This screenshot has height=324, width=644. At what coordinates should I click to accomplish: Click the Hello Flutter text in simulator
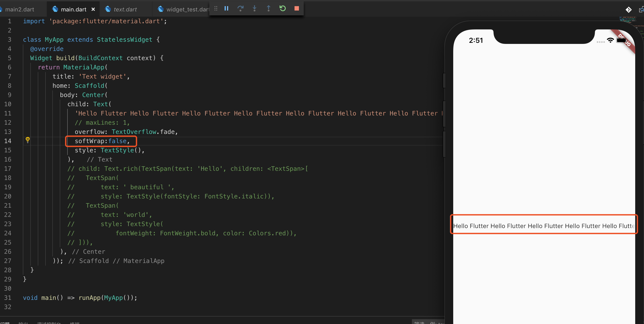(x=543, y=226)
